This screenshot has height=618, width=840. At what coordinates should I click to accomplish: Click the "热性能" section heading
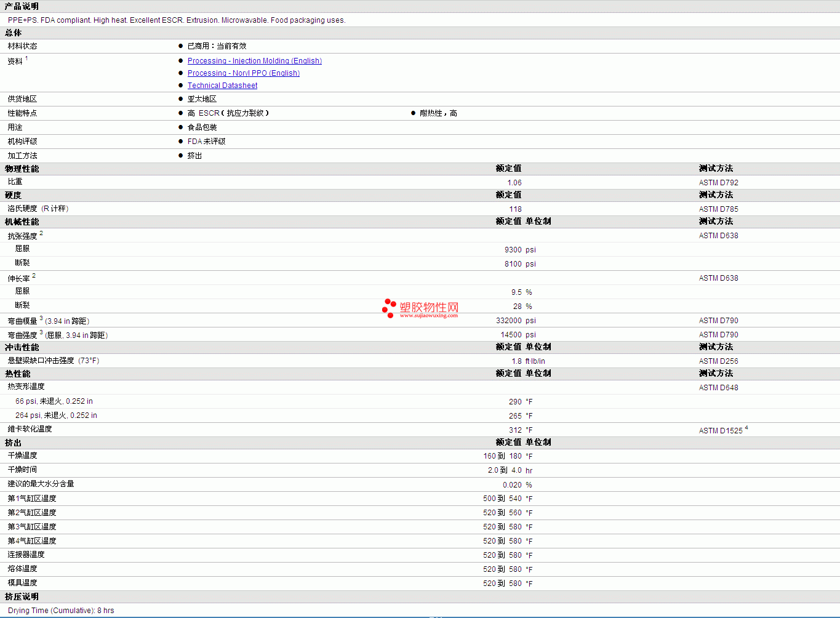click(x=17, y=374)
